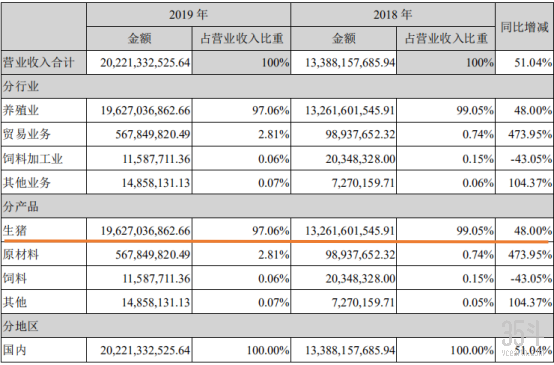Select 0.07% in the 其他业务 row
The width and height of the screenshot is (554, 365).
point(273,183)
